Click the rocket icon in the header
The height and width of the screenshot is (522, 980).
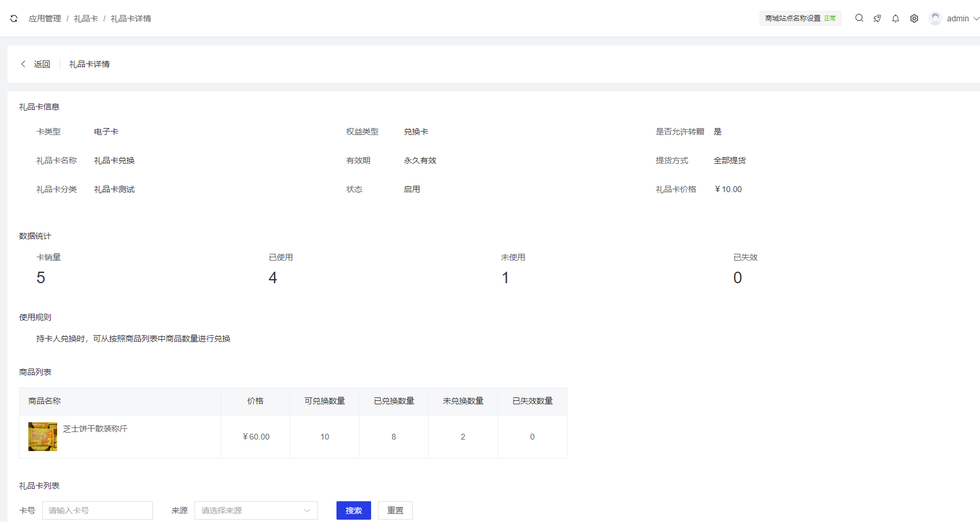[877, 18]
